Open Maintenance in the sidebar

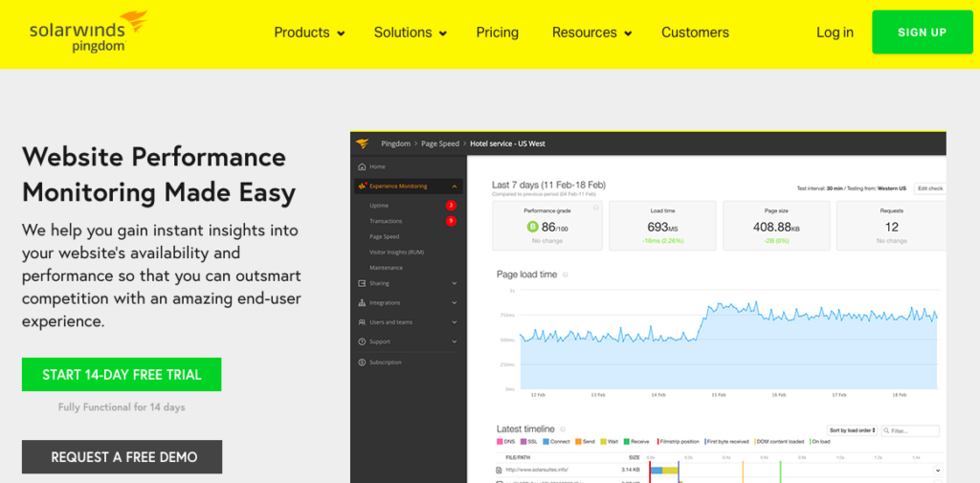point(386,268)
